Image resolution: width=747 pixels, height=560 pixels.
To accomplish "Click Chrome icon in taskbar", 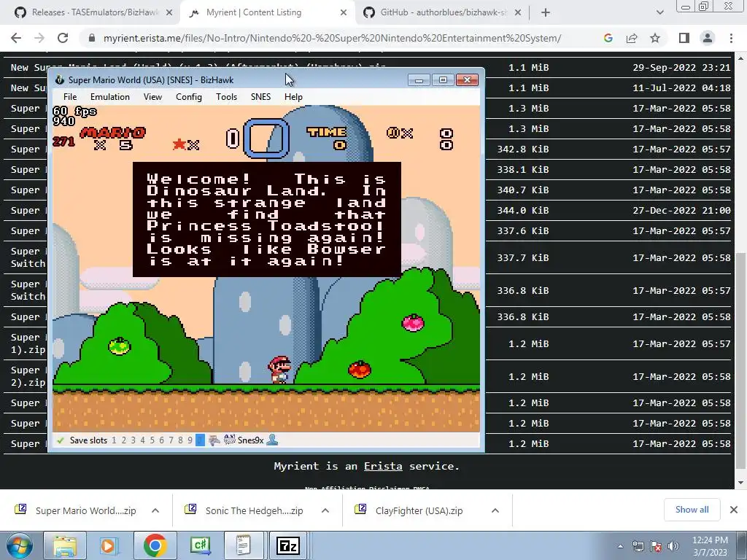I will 155,545.
